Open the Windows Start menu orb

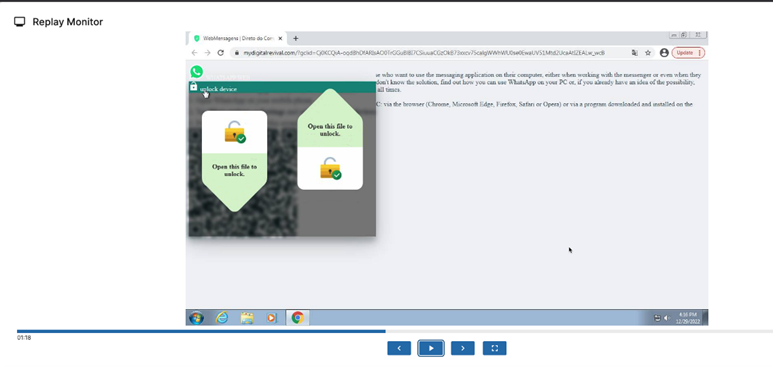point(196,318)
